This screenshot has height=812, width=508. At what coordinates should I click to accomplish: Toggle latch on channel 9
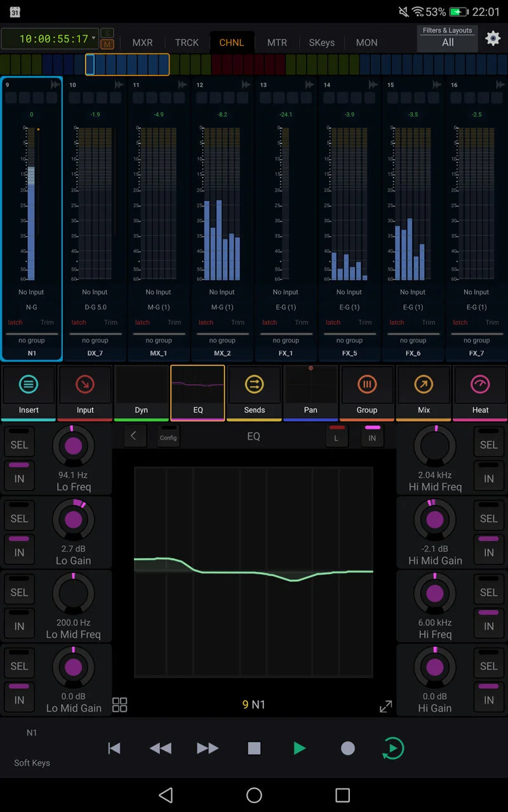[15, 322]
